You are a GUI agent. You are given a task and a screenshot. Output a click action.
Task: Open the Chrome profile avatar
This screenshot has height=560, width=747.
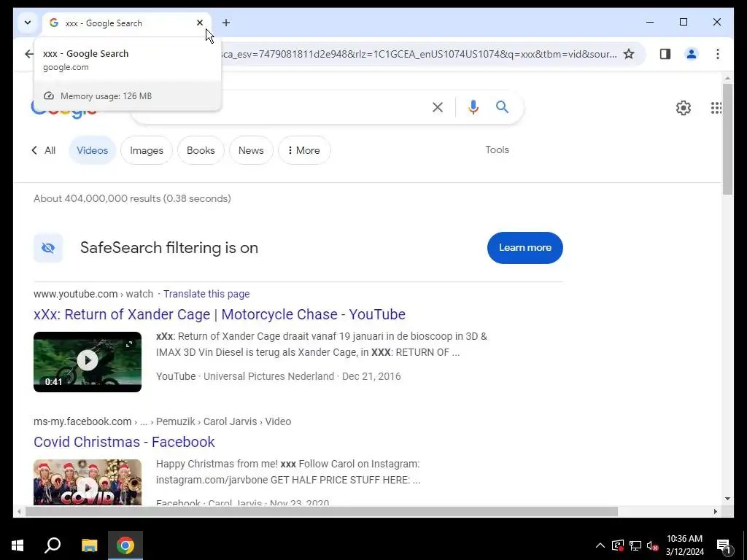[x=692, y=54]
